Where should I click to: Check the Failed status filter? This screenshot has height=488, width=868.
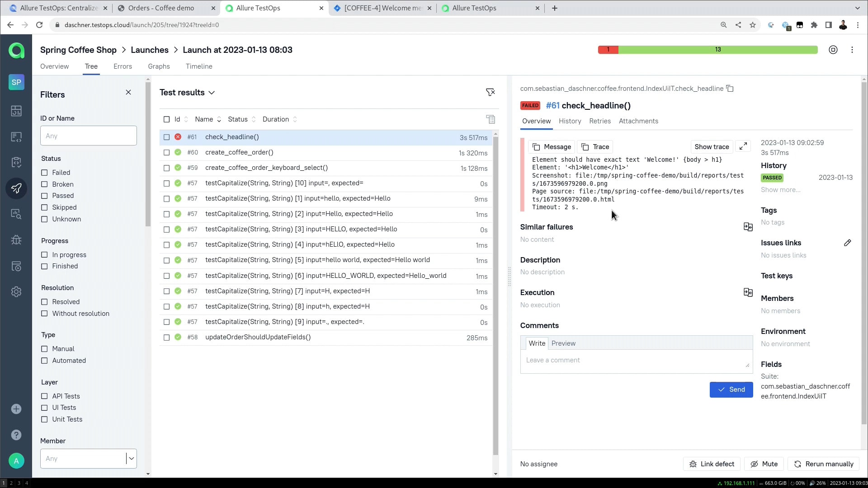(44, 173)
